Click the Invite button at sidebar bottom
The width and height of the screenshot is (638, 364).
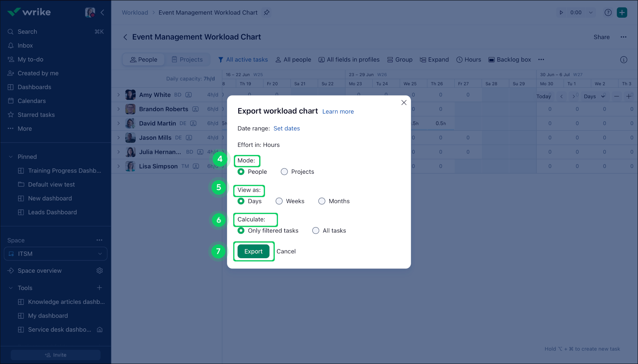point(55,355)
